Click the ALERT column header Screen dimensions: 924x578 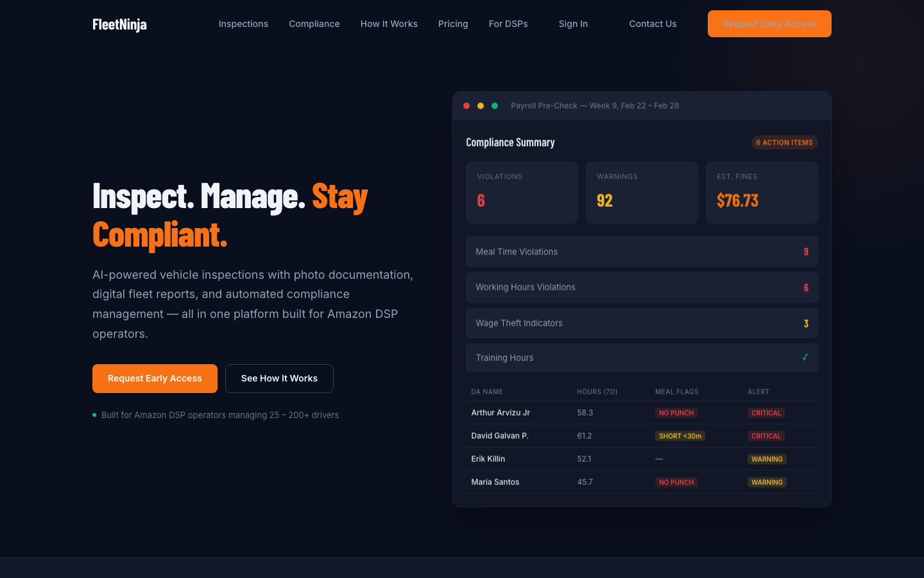pyautogui.click(x=758, y=392)
